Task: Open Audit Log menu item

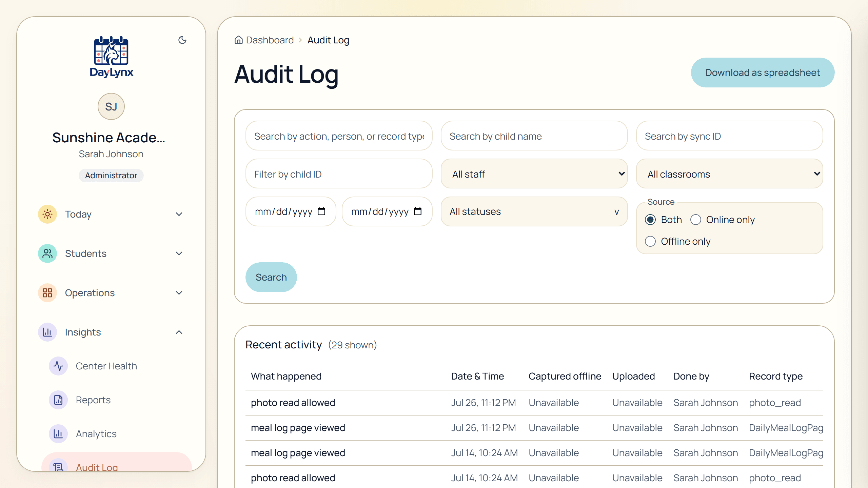Action: tap(117, 462)
